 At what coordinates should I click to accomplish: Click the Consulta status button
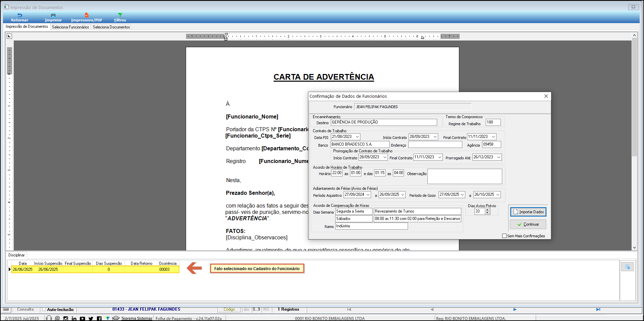coord(25,309)
